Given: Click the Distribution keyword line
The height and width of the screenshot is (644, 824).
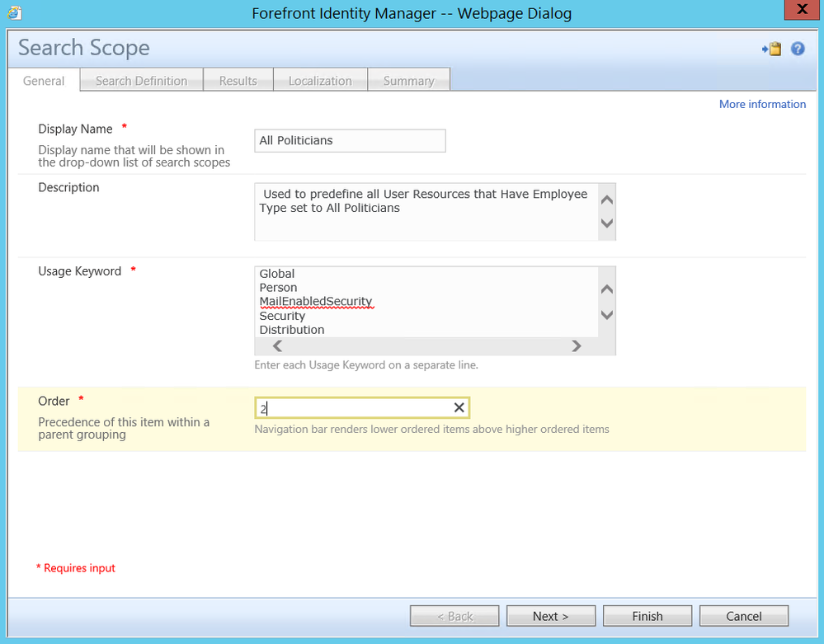Looking at the screenshot, I should pyautogui.click(x=292, y=330).
